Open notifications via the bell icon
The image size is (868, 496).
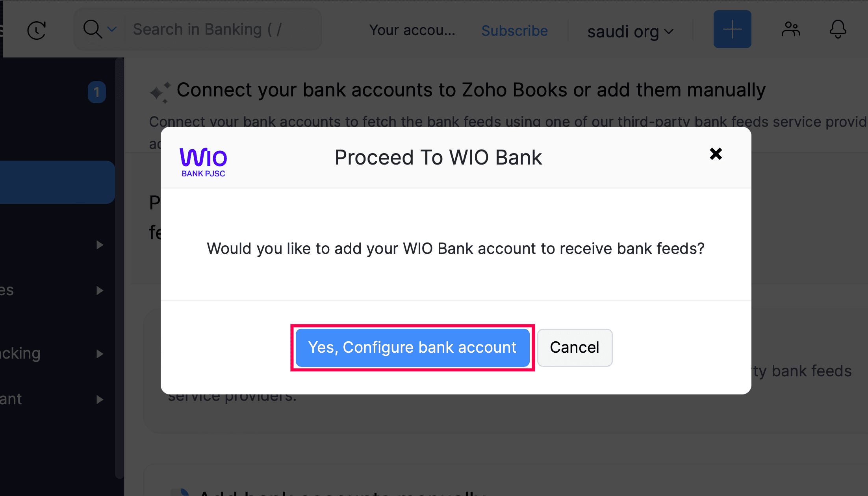[837, 29]
